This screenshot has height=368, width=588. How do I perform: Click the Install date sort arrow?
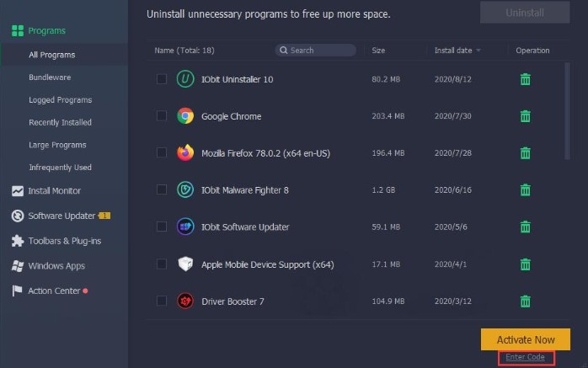pos(478,51)
